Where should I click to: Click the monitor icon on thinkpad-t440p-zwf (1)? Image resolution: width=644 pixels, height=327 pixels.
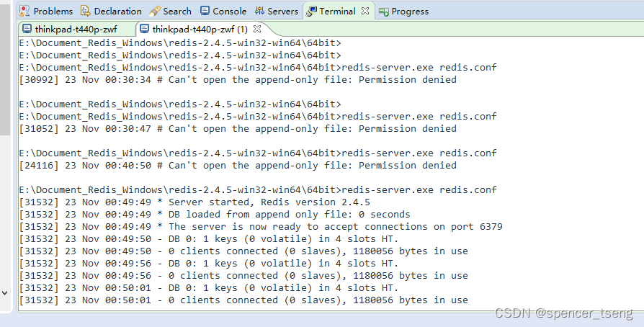tap(144, 29)
